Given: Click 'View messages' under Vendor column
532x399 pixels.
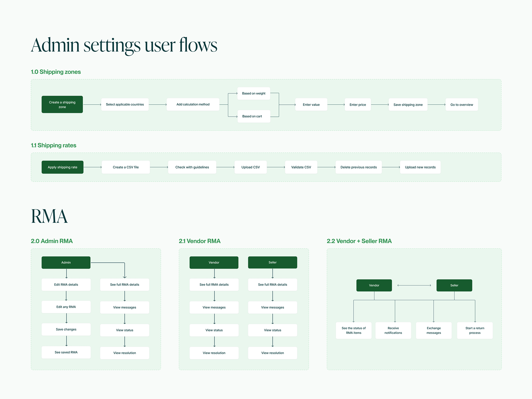Looking at the screenshot, I should coord(214,307).
